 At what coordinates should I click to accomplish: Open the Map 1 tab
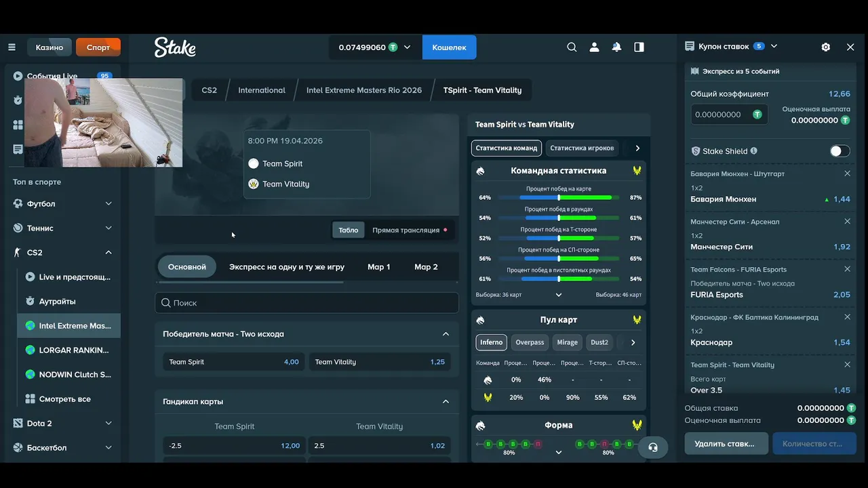(379, 266)
